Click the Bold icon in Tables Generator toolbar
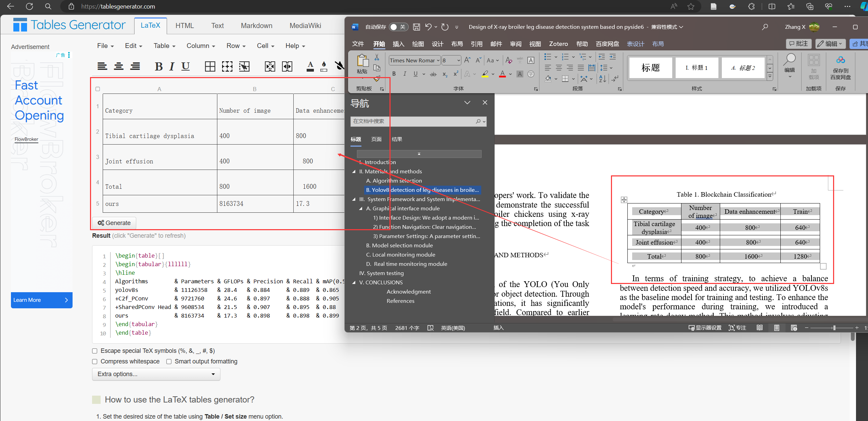Viewport: 868px width, 421px height. pos(158,66)
